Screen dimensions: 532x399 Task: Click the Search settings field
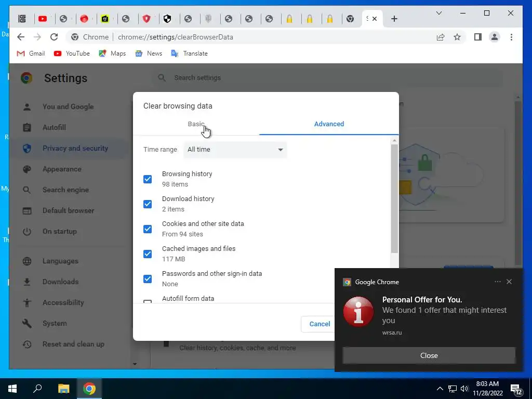coord(327,78)
